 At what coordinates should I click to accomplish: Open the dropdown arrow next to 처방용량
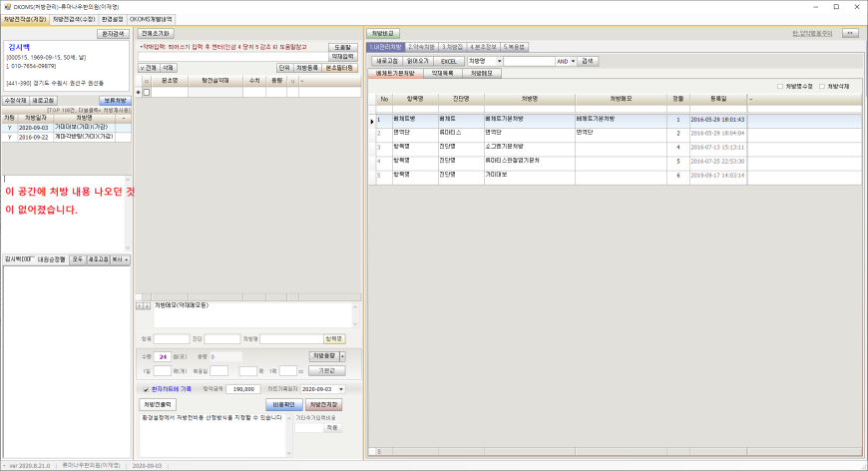pos(342,356)
